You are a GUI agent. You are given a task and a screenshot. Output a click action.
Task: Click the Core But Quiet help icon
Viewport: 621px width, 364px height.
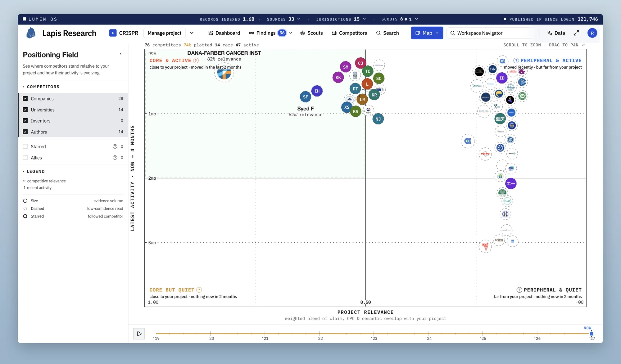click(x=199, y=290)
